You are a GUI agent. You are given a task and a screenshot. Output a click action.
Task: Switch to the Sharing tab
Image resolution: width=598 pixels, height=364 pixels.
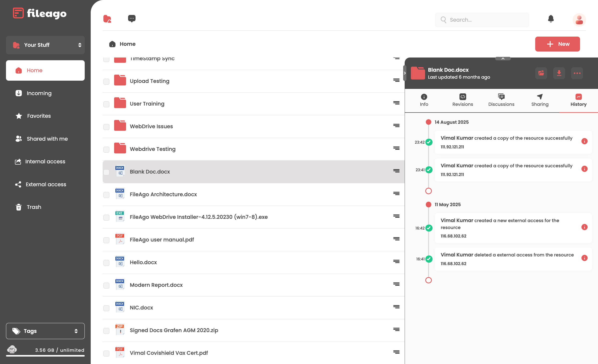point(540,100)
